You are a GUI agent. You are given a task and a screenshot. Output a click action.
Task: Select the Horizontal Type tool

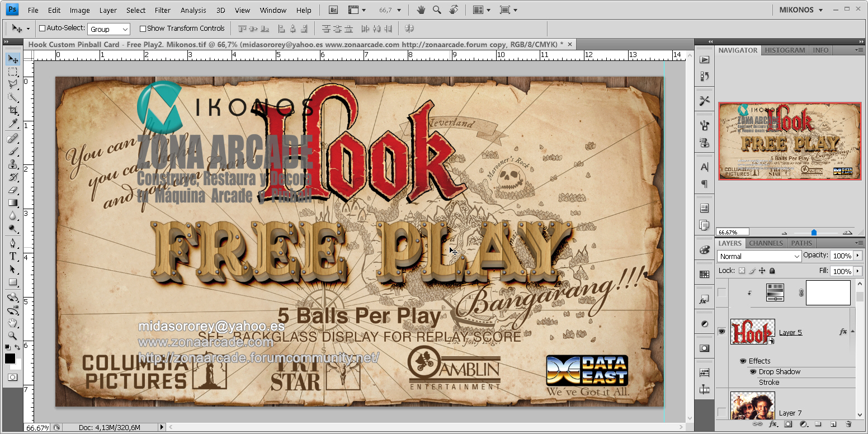pyautogui.click(x=12, y=257)
